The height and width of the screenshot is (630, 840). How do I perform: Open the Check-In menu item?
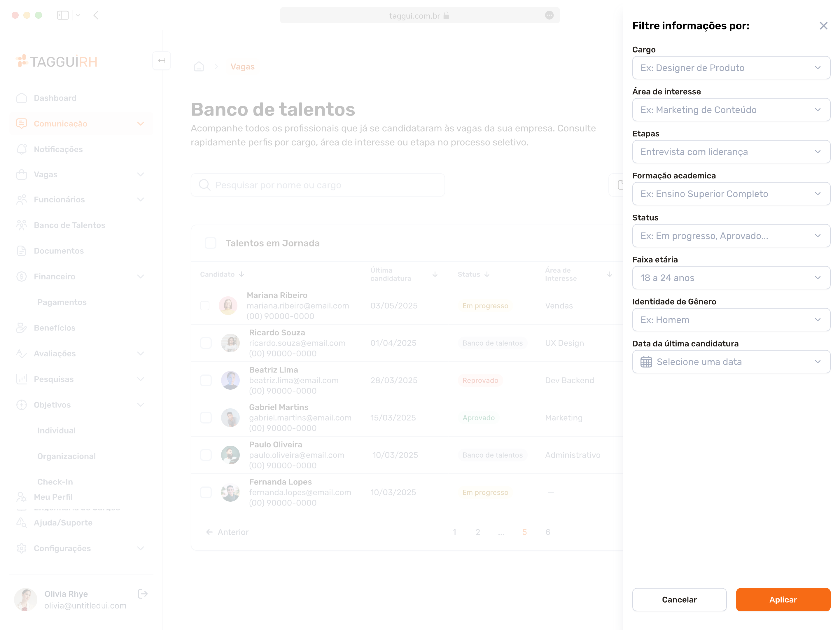(55, 482)
